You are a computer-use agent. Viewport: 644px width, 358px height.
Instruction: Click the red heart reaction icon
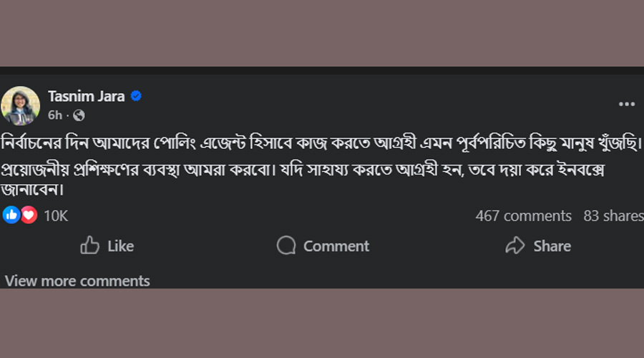coord(29,215)
